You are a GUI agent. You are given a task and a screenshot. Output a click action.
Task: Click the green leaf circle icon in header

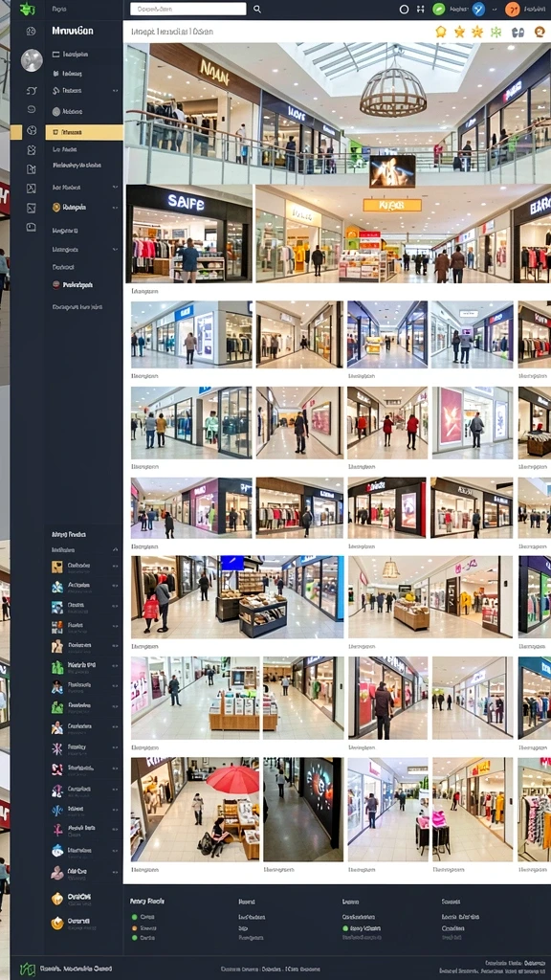(439, 10)
